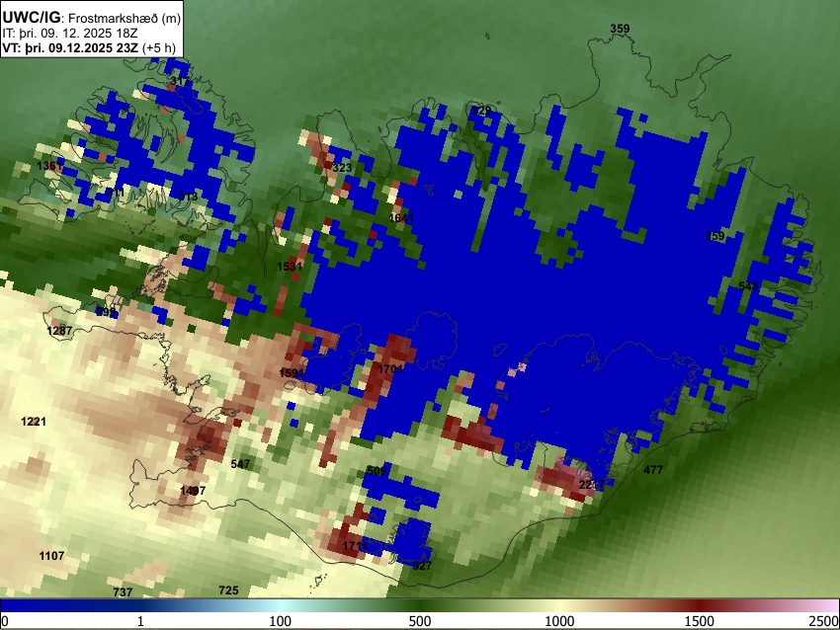Click the map value label "313"
This screenshot has width=840, height=630.
click(x=188, y=196)
